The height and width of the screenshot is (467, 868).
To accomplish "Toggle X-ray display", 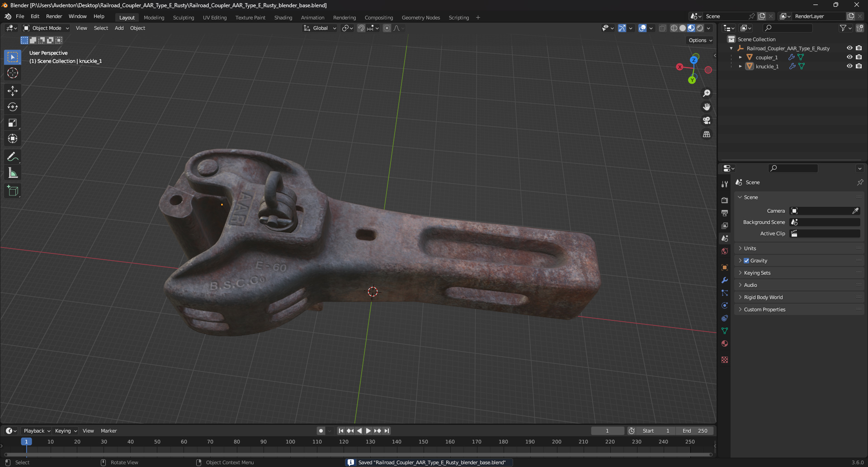I will (662, 28).
